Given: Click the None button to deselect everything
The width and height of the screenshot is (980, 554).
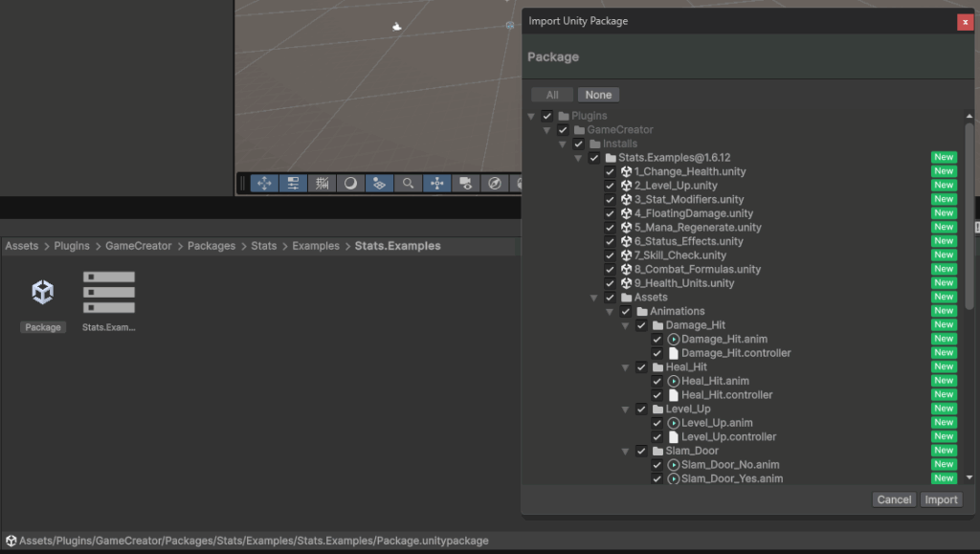Looking at the screenshot, I should (x=598, y=95).
